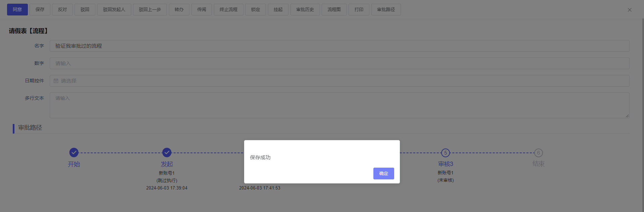644x212 pixels.
Task: Click into the 多行文本 textarea
Action: click(339, 105)
